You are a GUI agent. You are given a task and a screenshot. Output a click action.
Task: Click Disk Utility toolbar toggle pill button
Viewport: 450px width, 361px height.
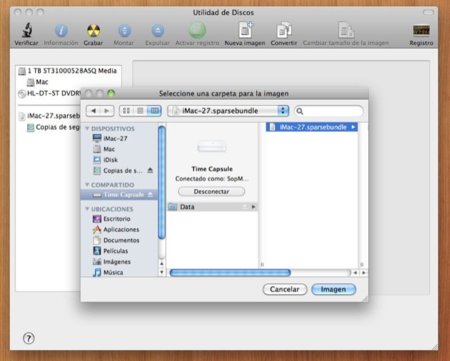tap(428, 12)
